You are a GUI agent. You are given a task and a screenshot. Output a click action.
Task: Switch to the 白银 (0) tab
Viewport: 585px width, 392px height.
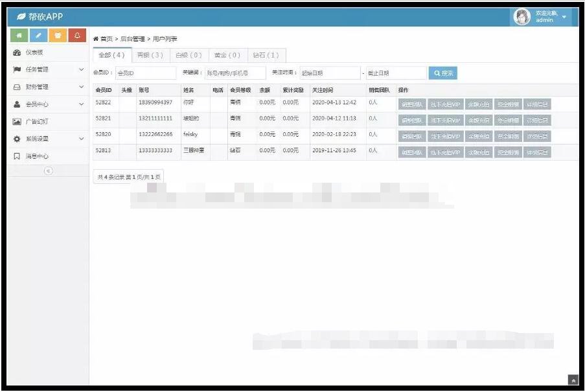pyautogui.click(x=189, y=55)
